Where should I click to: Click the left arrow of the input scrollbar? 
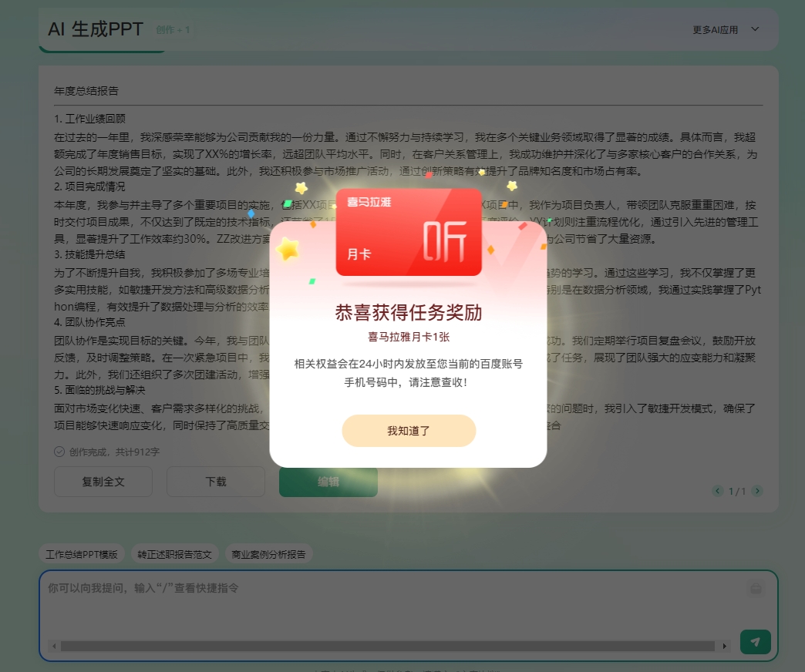point(53,644)
